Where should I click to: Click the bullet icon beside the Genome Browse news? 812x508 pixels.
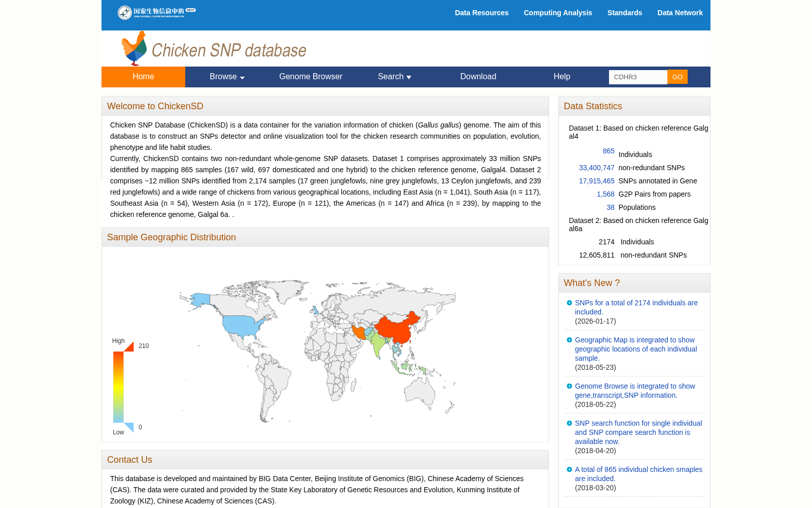point(569,386)
